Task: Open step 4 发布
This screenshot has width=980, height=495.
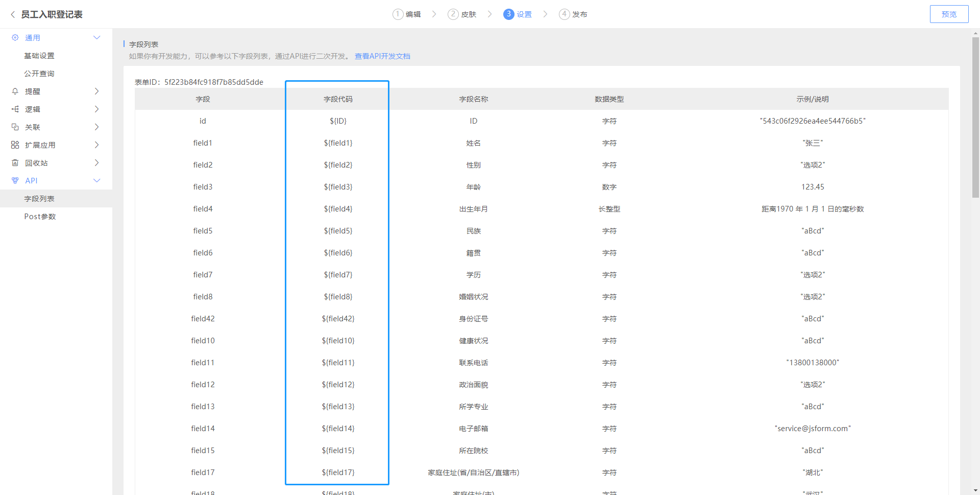Action: (x=573, y=14)
